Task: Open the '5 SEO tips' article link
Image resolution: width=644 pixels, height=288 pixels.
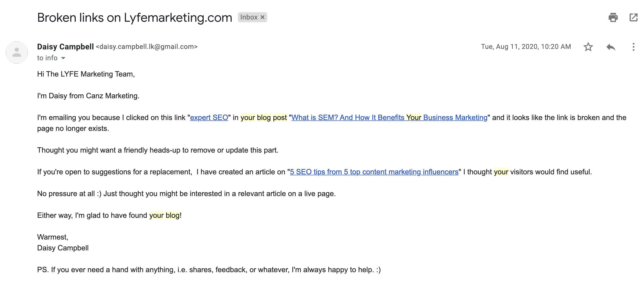Action: [374, 172]
